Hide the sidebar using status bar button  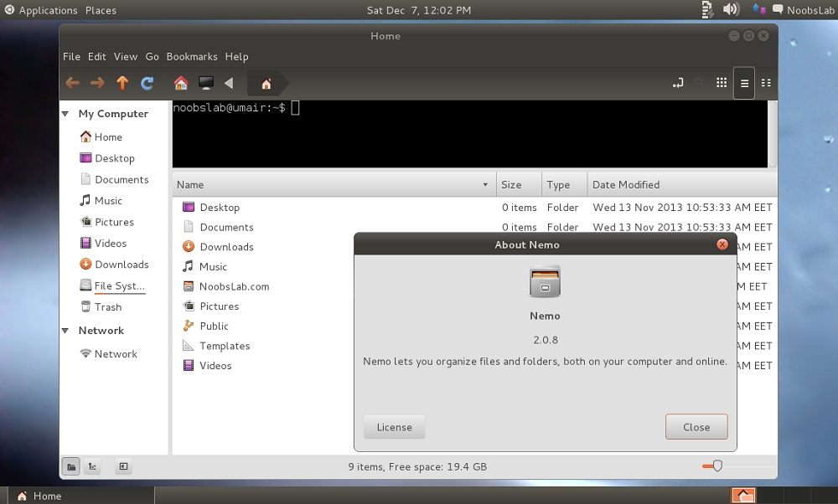tap(123, 466)
